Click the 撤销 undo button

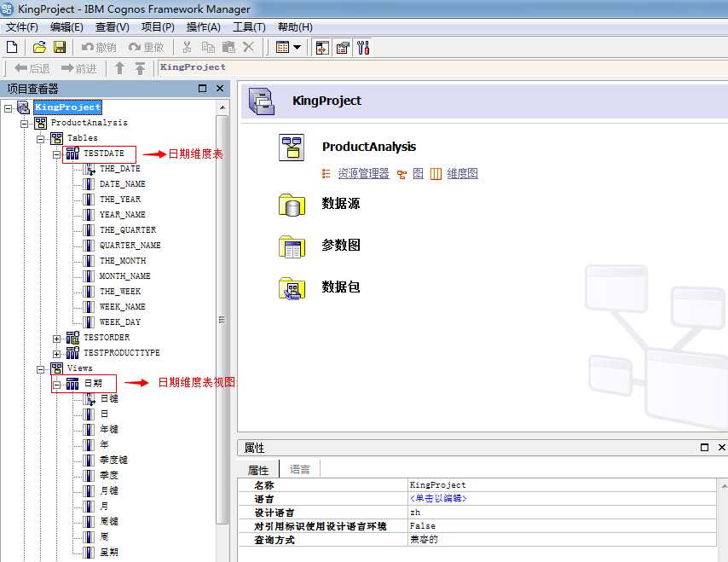[98, 48]
